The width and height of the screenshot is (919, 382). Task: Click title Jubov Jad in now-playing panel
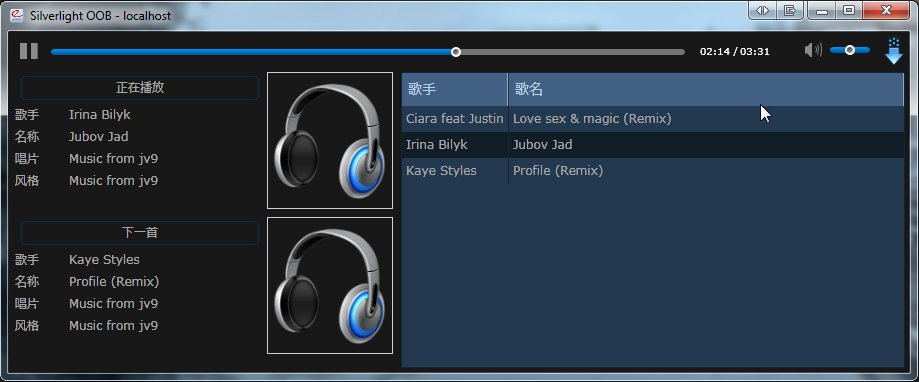click(x=98, y=137)
